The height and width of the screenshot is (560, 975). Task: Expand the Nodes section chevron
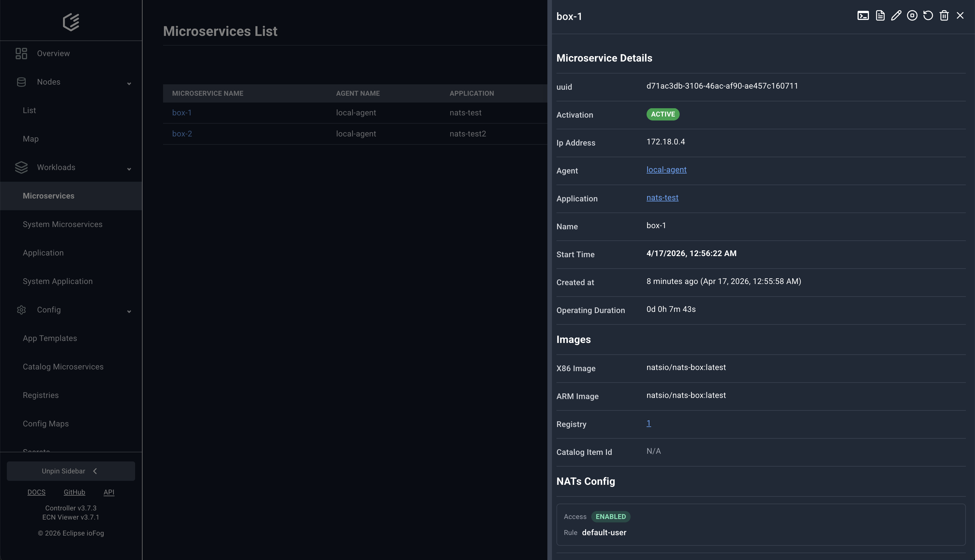pyautogui.click(x=129, y=83)
